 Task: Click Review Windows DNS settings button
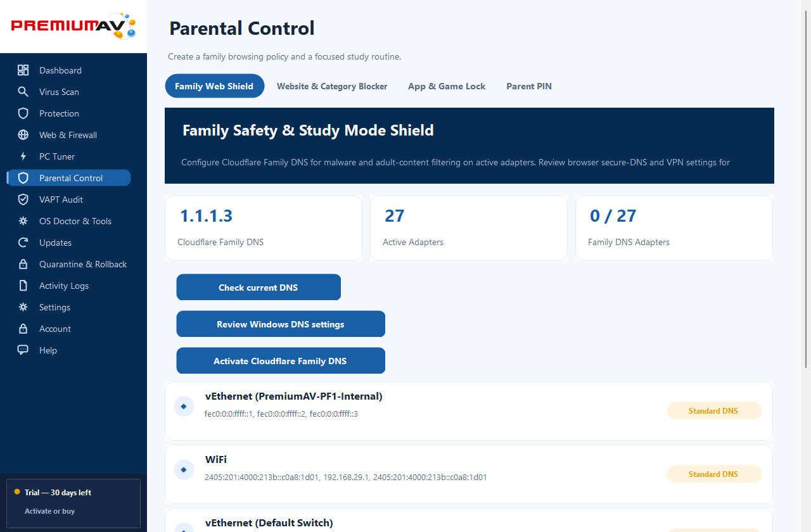pos(281,324)
